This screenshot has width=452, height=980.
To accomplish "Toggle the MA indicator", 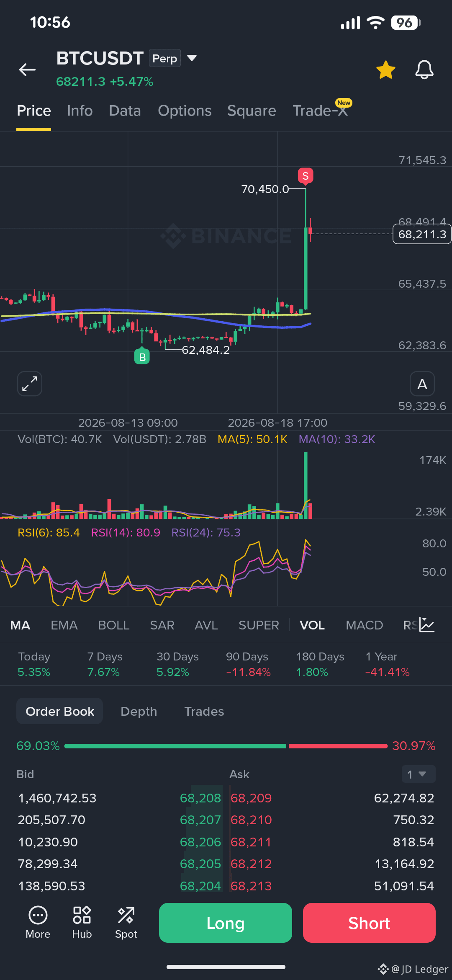I will coord(20,625).
